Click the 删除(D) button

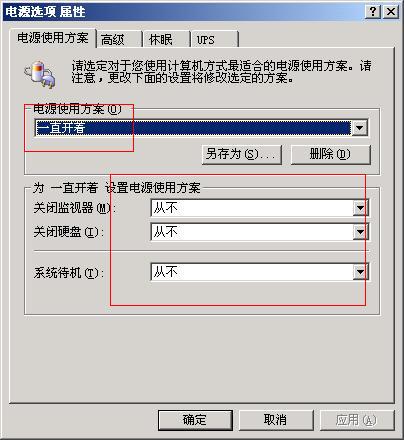pos(331,154)
